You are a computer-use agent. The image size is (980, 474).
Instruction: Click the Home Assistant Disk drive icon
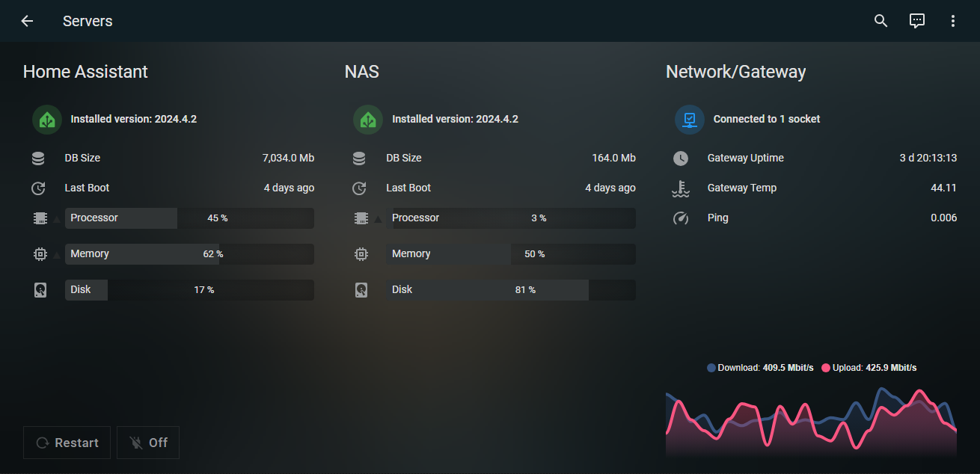[x=40, y=290]
